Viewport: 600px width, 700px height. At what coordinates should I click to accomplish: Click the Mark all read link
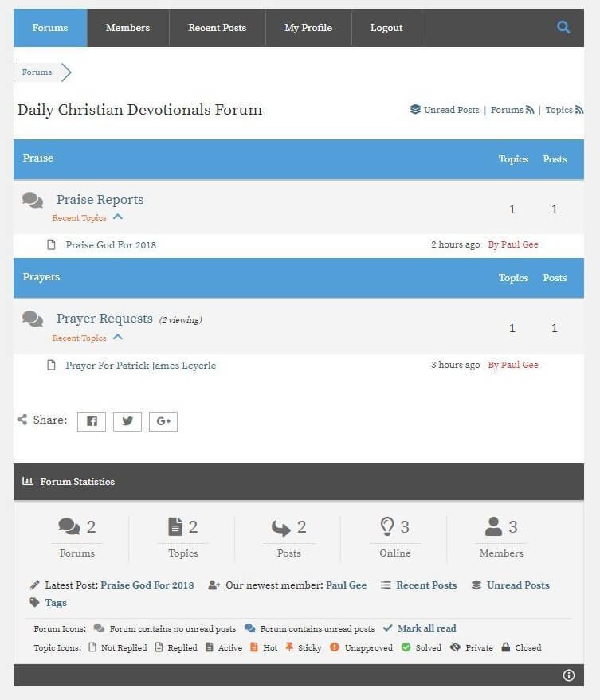pos(426,628)
